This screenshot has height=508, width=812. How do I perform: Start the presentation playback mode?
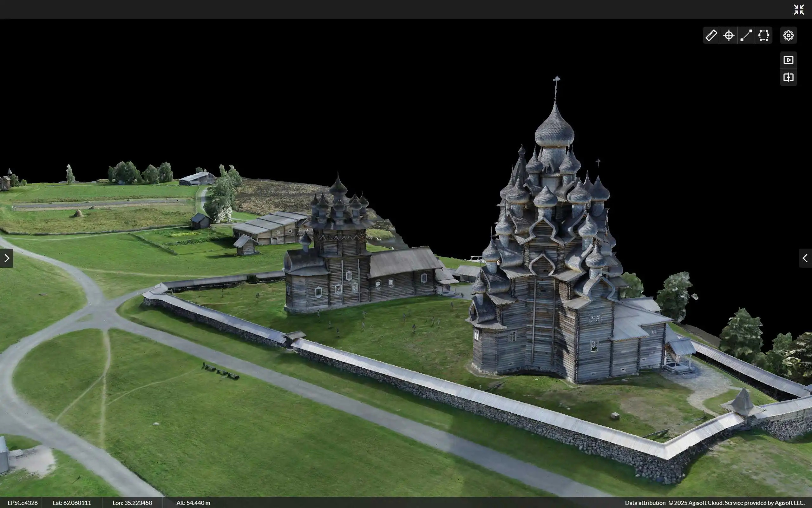pos(789,60)
